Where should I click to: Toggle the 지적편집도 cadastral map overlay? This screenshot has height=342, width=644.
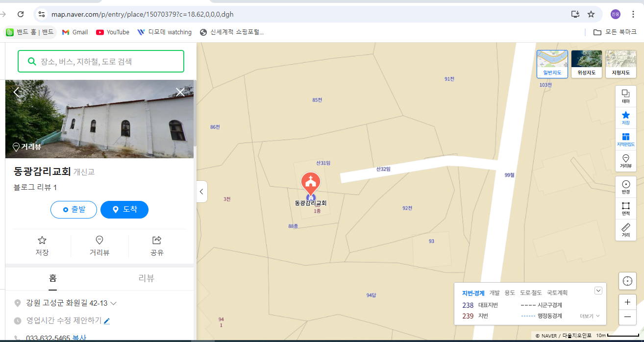(625, 139)
